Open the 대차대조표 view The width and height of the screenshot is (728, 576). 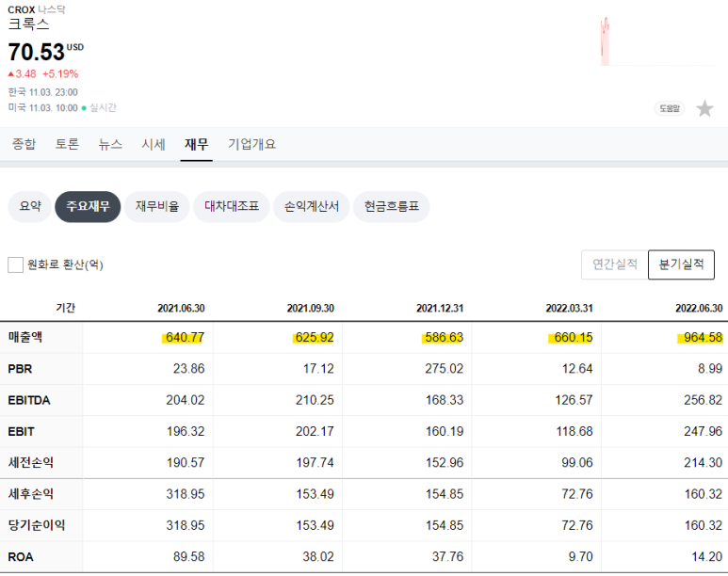[x=232, y=206]
